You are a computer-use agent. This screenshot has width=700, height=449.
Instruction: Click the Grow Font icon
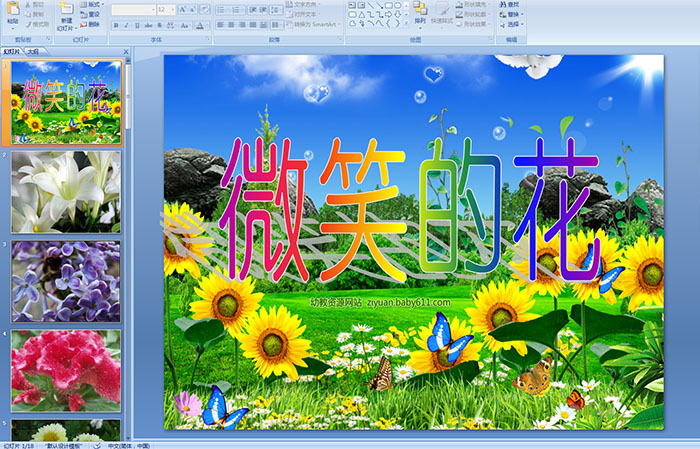point(183,9)
